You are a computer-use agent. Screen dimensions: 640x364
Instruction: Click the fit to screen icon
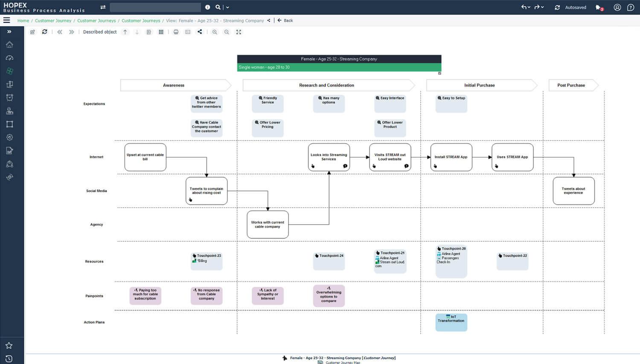[239, 32]
